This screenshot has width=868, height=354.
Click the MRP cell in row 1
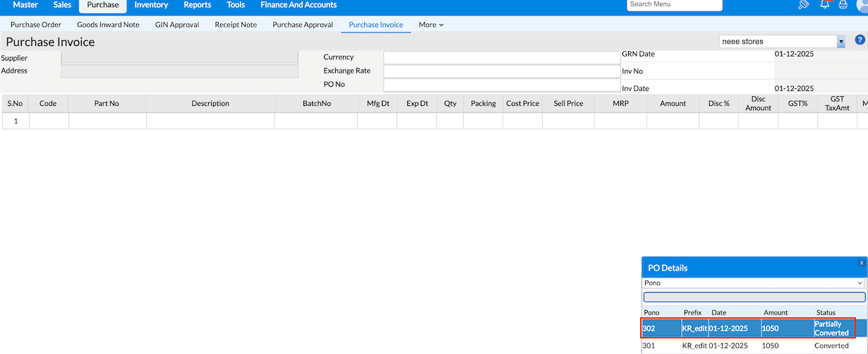click(621, 121)
